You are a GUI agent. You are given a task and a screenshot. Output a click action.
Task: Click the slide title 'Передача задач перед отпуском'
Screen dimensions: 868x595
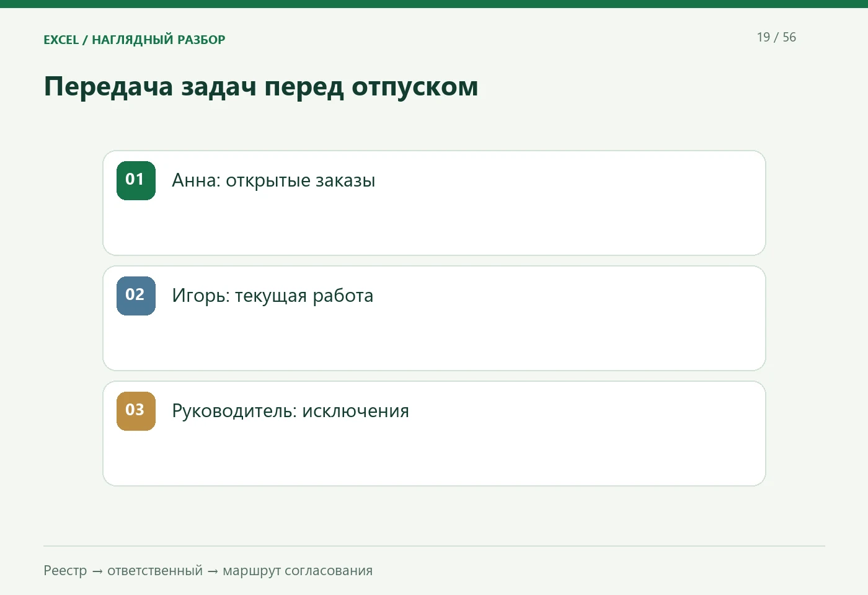click(261, 86)
